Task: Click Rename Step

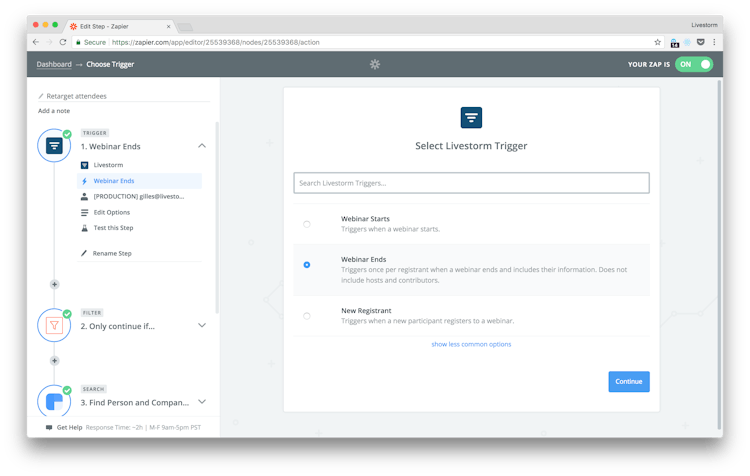Action: (112, 253)
